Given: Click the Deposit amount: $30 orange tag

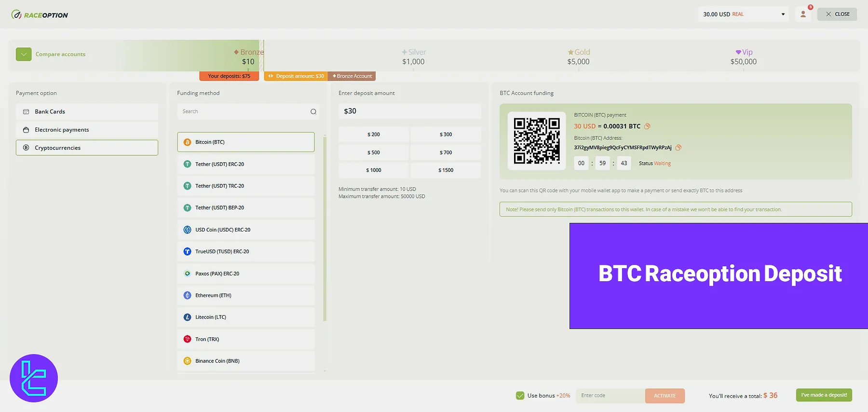Looking at the screenshot, I should click(296, 76).
